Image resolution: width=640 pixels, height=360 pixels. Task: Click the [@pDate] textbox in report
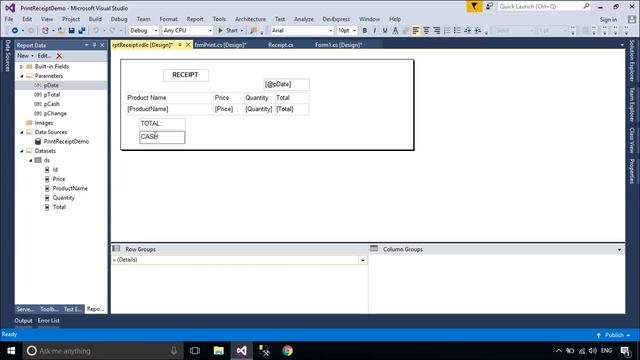(286, 84)
